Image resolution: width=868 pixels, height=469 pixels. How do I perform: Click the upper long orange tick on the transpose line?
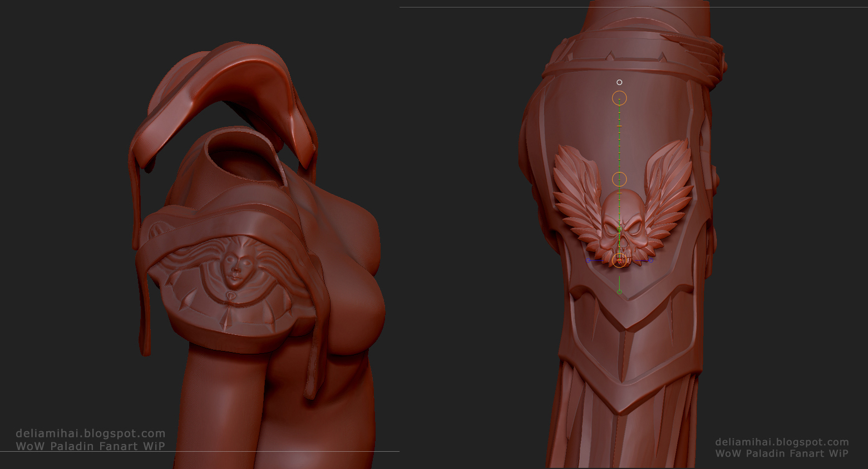(x=619, y=127)
